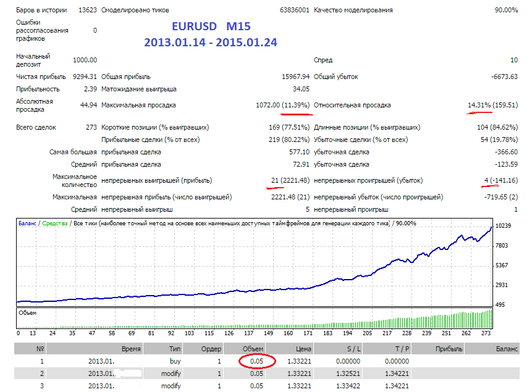Click the Тип column header
This screenshot has height=392, width=532.
[175, 349]
